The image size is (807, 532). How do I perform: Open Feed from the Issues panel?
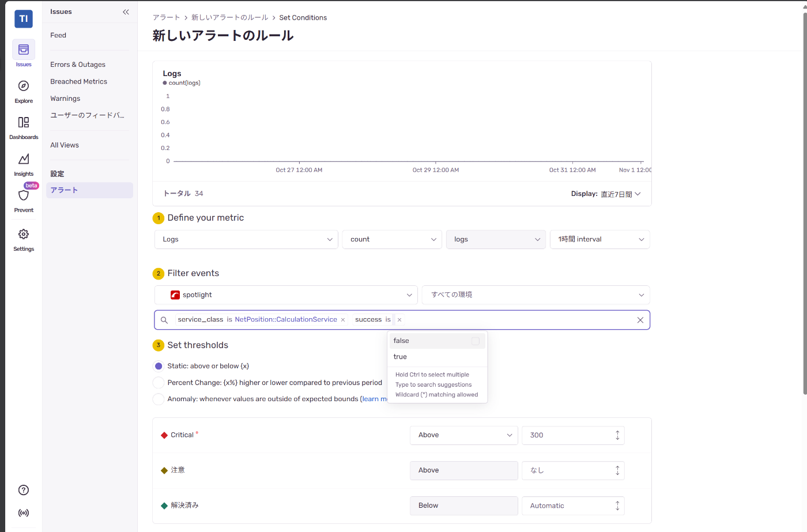[58, 35]
